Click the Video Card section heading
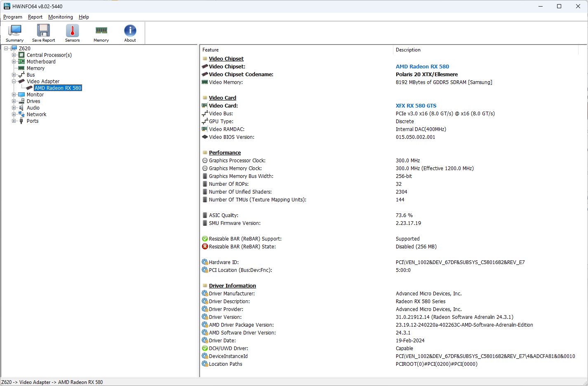588x386 pixels. tap(223, 98)
